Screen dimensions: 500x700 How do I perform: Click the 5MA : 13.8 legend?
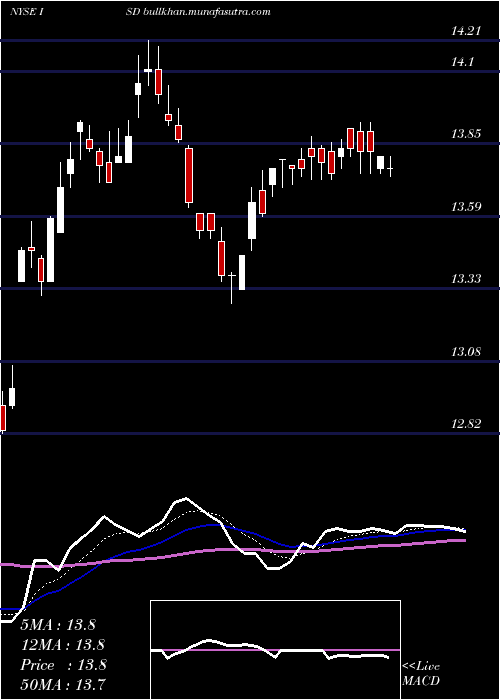[x=58, y=625]
